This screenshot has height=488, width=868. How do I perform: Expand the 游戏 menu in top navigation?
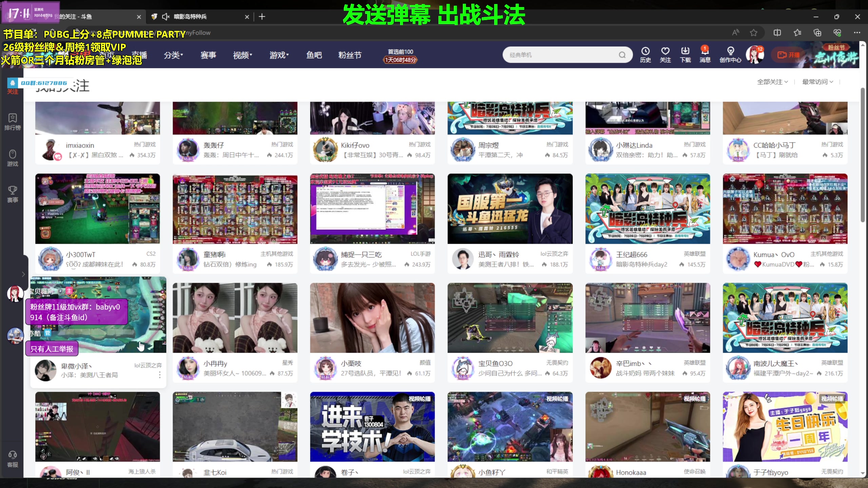coord(279,55)
